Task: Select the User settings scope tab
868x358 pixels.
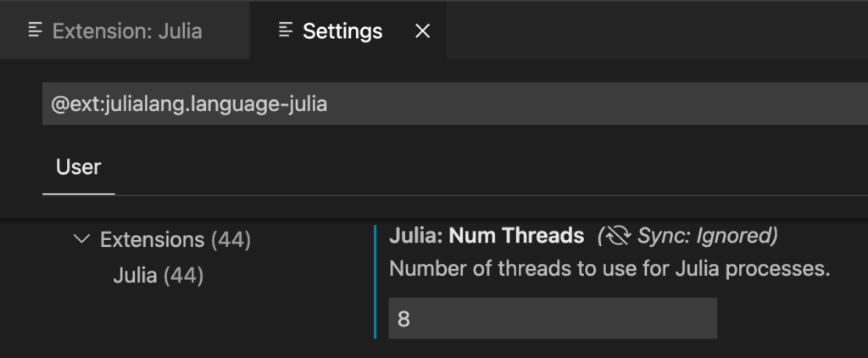Action: point(78,167)
